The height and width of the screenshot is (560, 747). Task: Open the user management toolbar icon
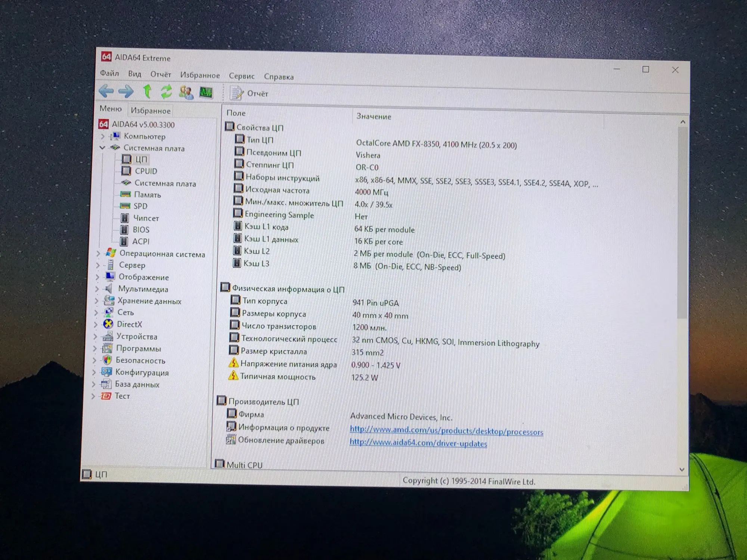[x=186, y=92]
